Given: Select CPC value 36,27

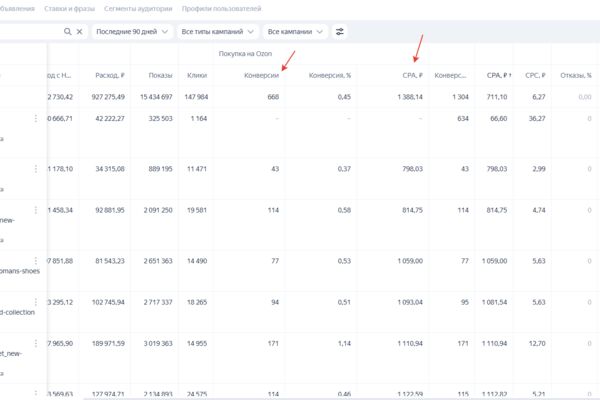Looking at the screenshot, I should pyautogui.click(x=537, y=118).
